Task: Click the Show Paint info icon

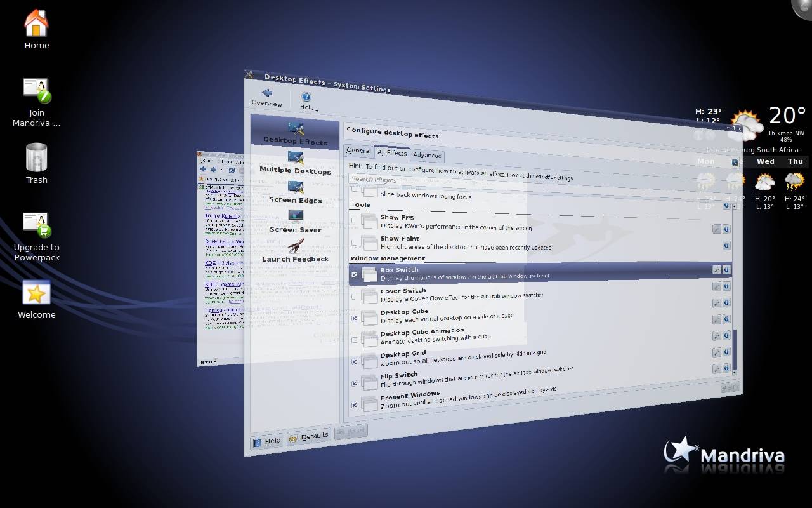Action: coord(727,246)
